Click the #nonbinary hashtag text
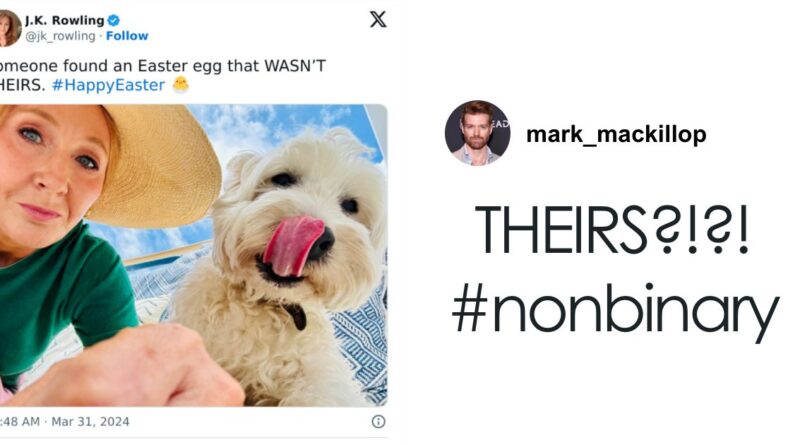Screen dimensions: 800x445 coord(615,309)
